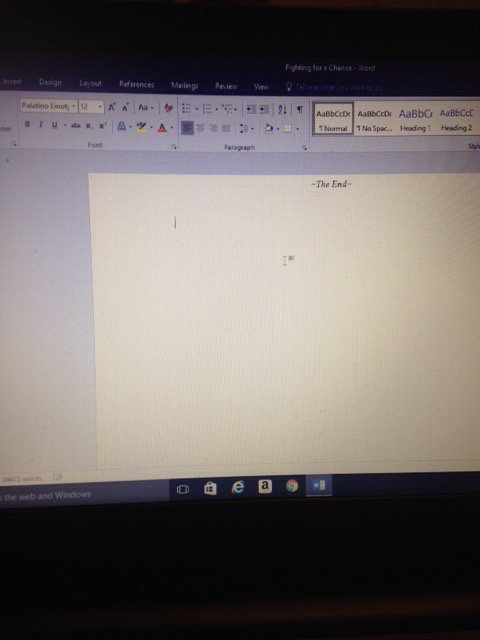Open Amazon from the taskbar
480x640 pixels.
(264, 486)
